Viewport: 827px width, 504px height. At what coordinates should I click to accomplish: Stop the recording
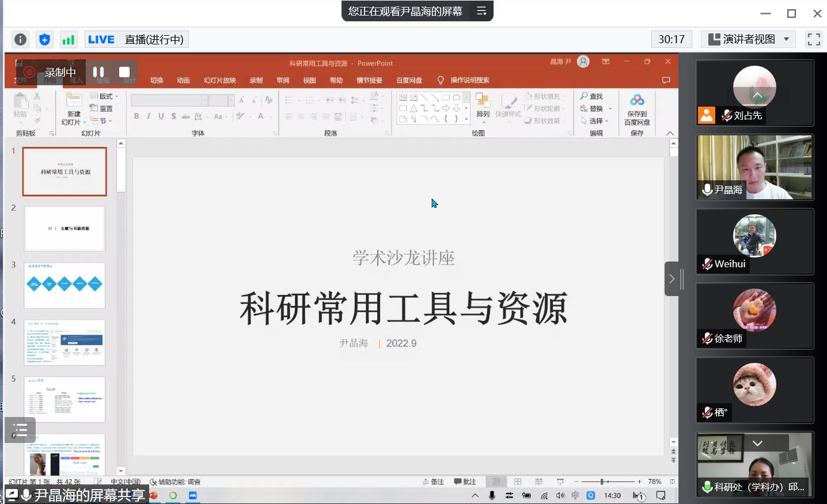pos(124,72)
